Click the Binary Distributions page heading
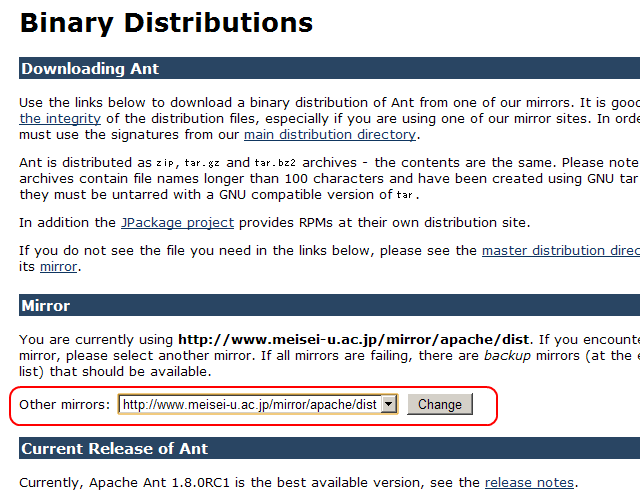640x500 pixels. [x=166, y=22]
